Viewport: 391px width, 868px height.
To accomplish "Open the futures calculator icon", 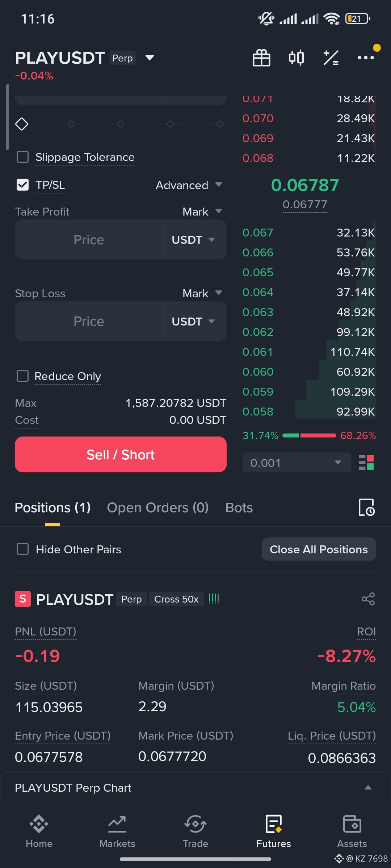I will click(x=331, y=58).
